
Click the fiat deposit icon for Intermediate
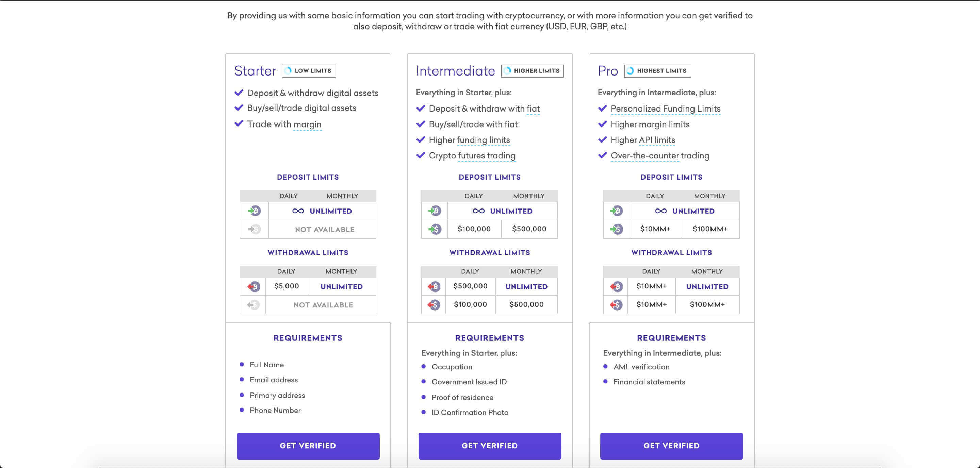434,229
